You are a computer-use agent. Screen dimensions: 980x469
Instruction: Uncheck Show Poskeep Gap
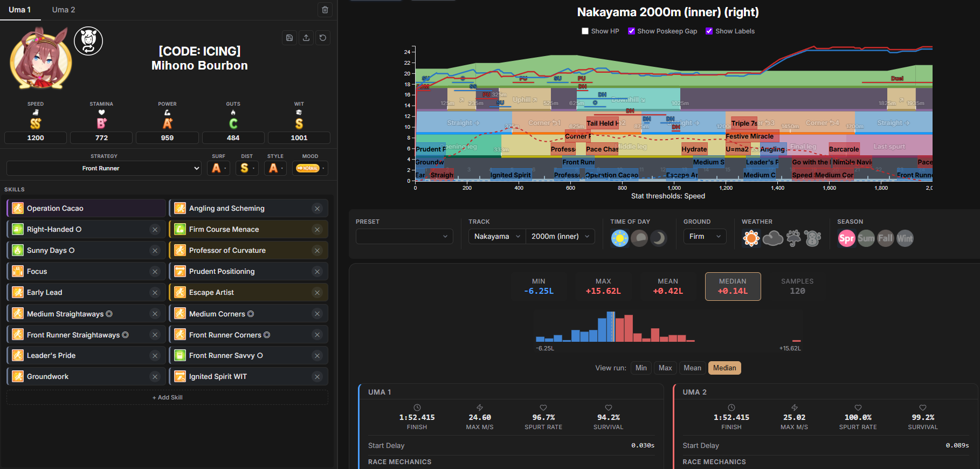[x=631, y=31]
